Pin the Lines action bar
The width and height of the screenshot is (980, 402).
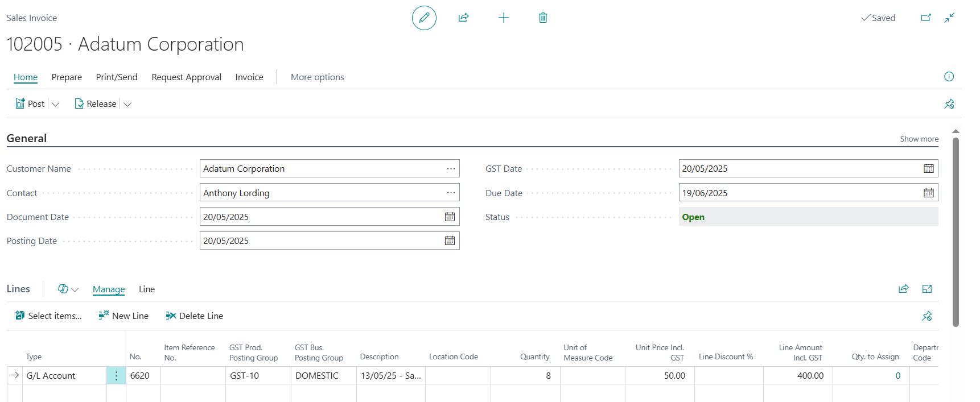pos(927,316)
